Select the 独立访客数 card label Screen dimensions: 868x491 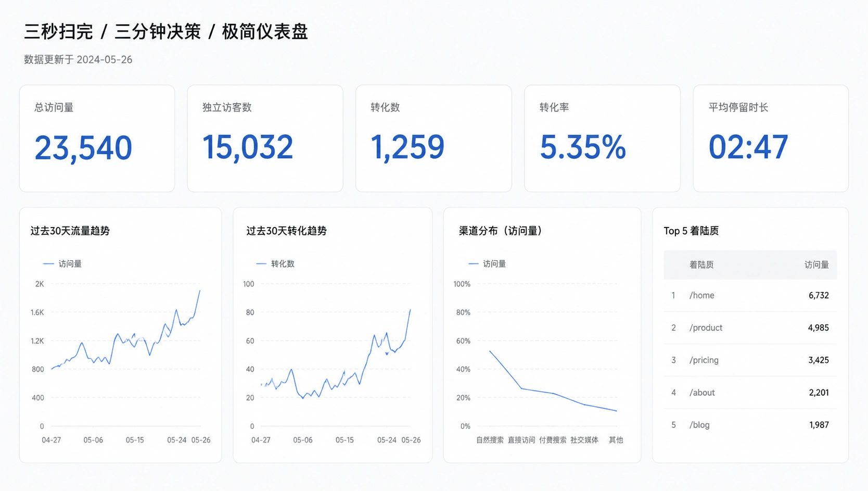click(x=227, y=107)
